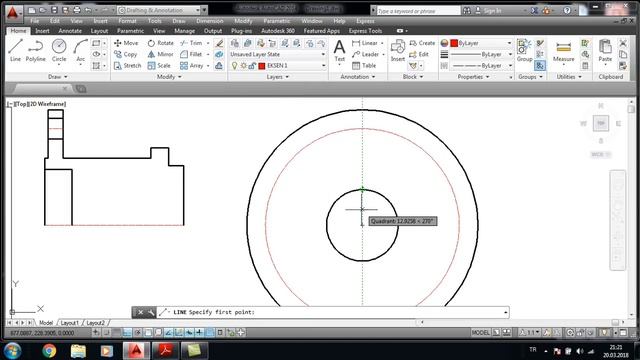
Task: Activate the Scale tool
Action: tap(159, 65)
